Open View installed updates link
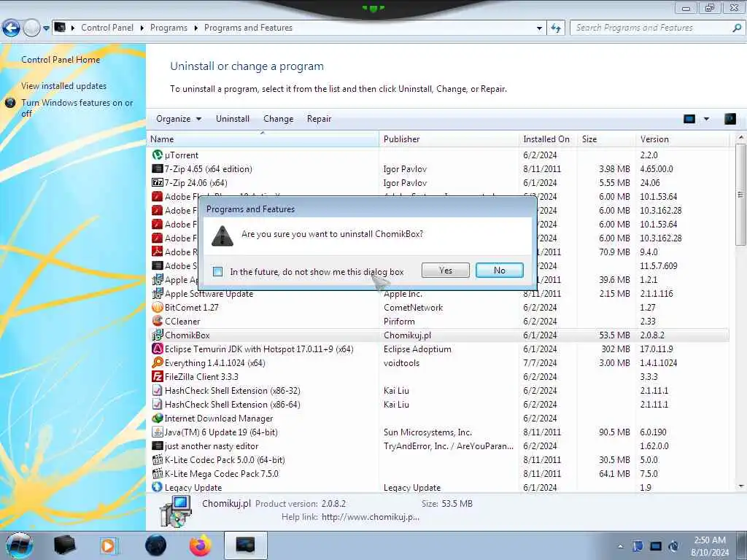The width and height of the screenshot is (747, 560). point(64,86)
